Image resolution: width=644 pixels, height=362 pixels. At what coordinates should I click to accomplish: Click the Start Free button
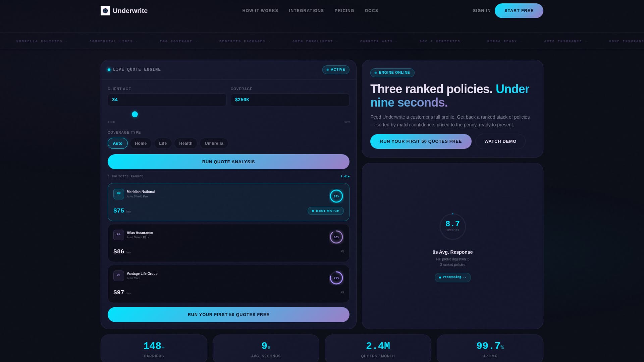(x=519, y=11)
